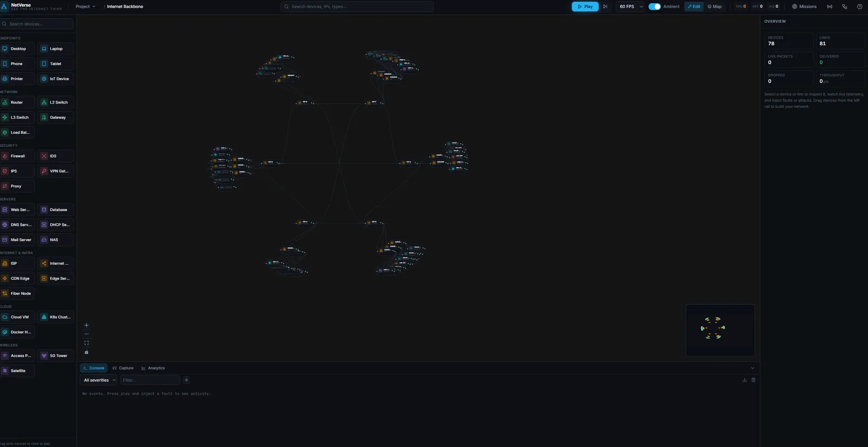
Task: Choose the Access Point wireless device
Action: pyautogui.click(x=17, y=356)
